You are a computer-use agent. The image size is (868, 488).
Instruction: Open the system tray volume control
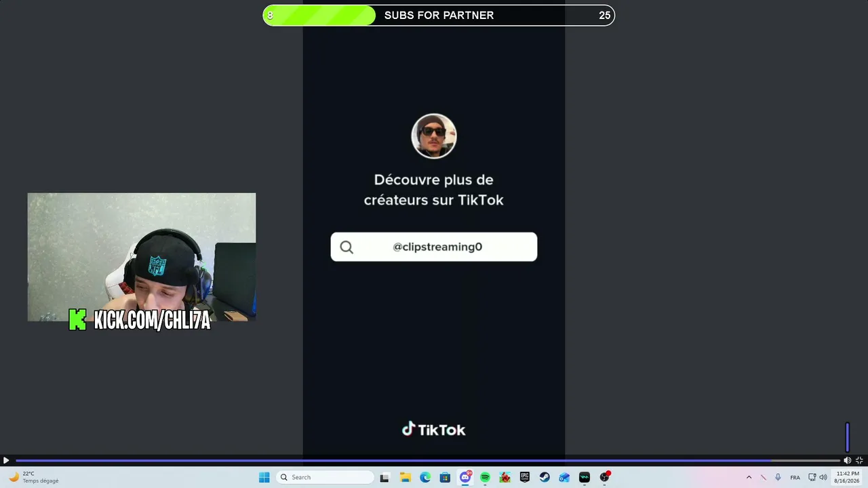point(823,477)
